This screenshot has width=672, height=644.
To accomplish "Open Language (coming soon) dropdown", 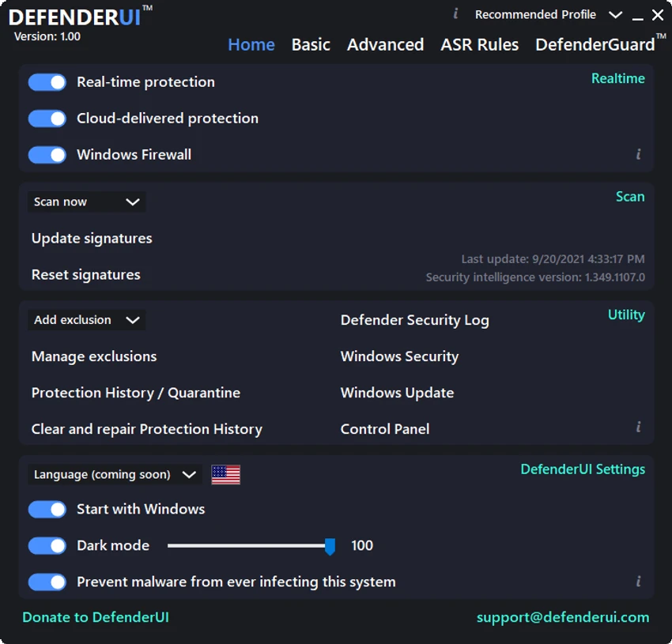I will [115, 475].
